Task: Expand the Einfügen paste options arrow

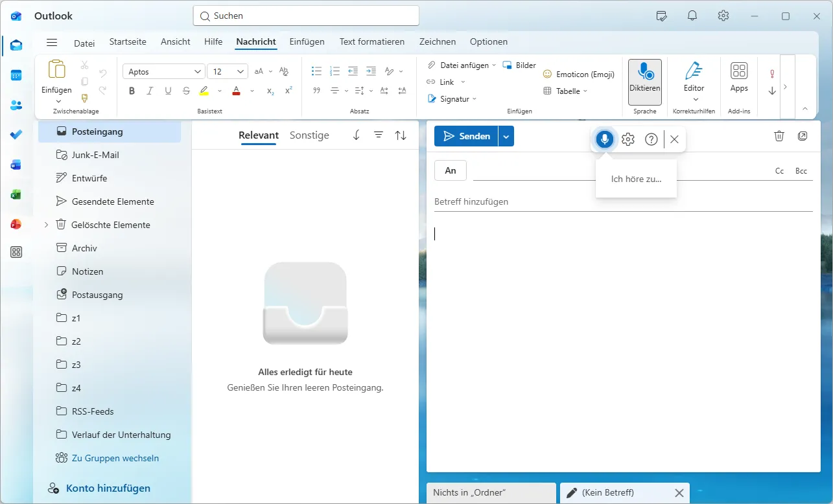Action: (57, 101)
